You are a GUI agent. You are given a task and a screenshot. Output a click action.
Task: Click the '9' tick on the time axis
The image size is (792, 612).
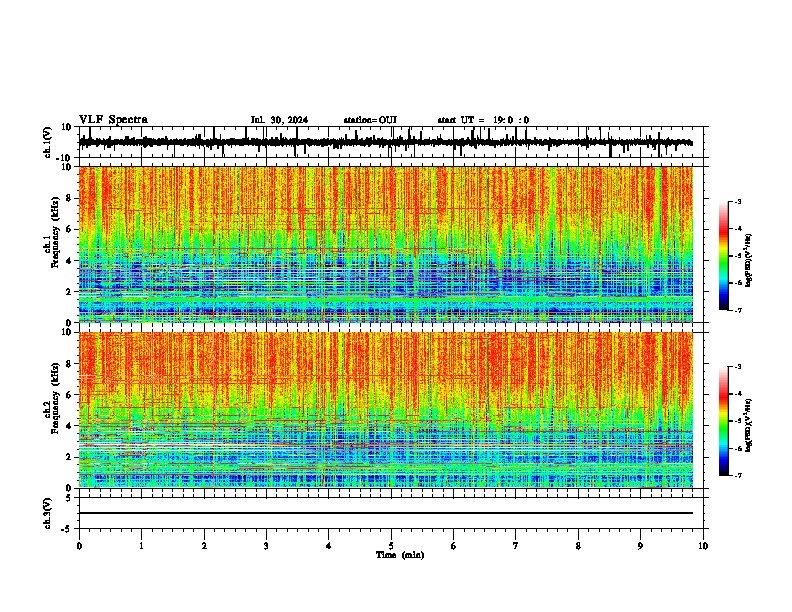(640, 546)
